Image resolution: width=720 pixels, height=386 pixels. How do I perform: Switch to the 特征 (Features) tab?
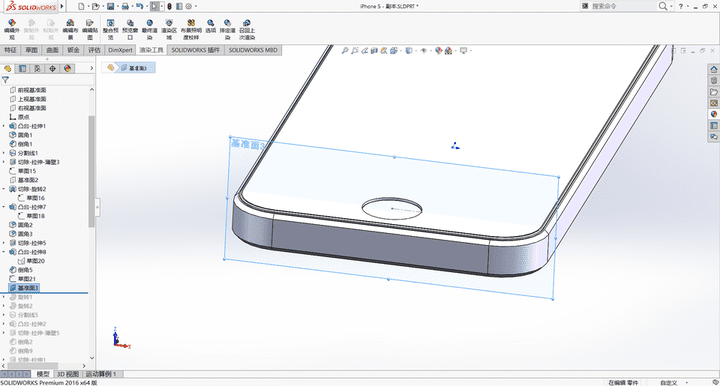click(10, 50)
